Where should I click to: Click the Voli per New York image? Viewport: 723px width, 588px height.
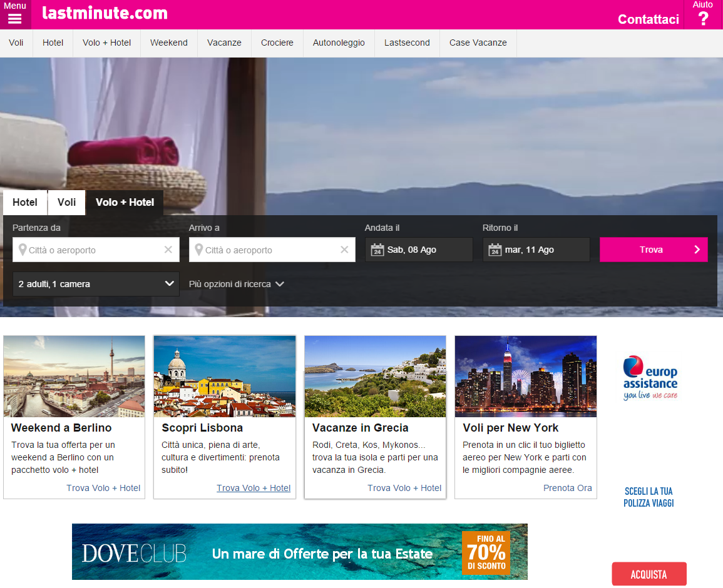[526, 377]
